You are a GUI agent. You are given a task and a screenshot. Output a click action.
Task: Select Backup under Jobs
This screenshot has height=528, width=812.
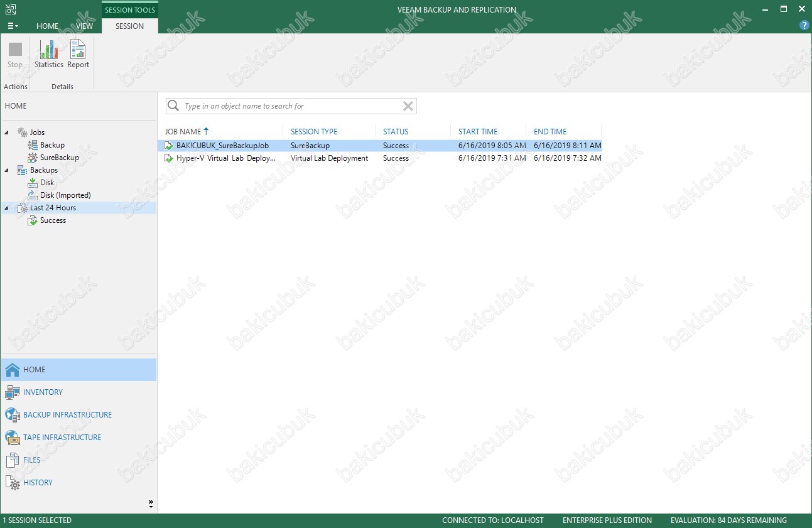pyautogui.click(x=52, y=145)
